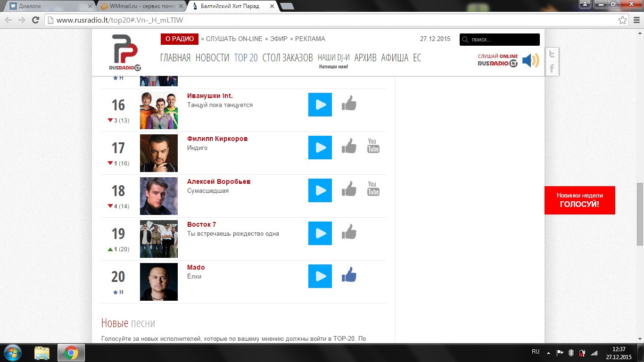The image size is (644, 362).
Task: Open Восток 7 artist link
Action: (201, 224)
